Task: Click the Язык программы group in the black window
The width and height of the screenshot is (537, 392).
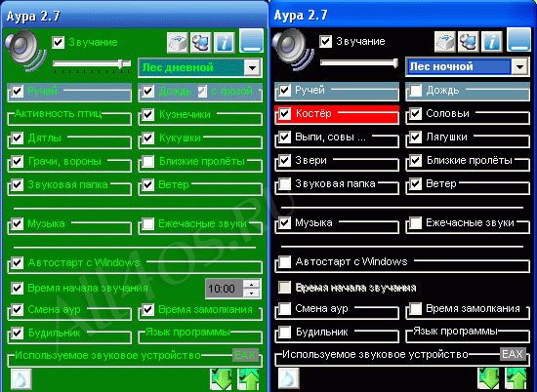Action: tap(468, 335)
